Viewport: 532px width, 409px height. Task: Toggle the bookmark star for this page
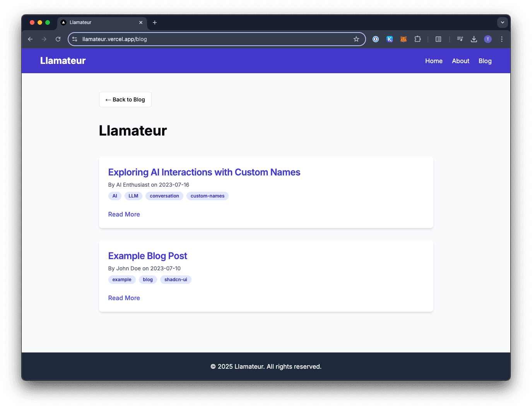click(x=356, y=39)
